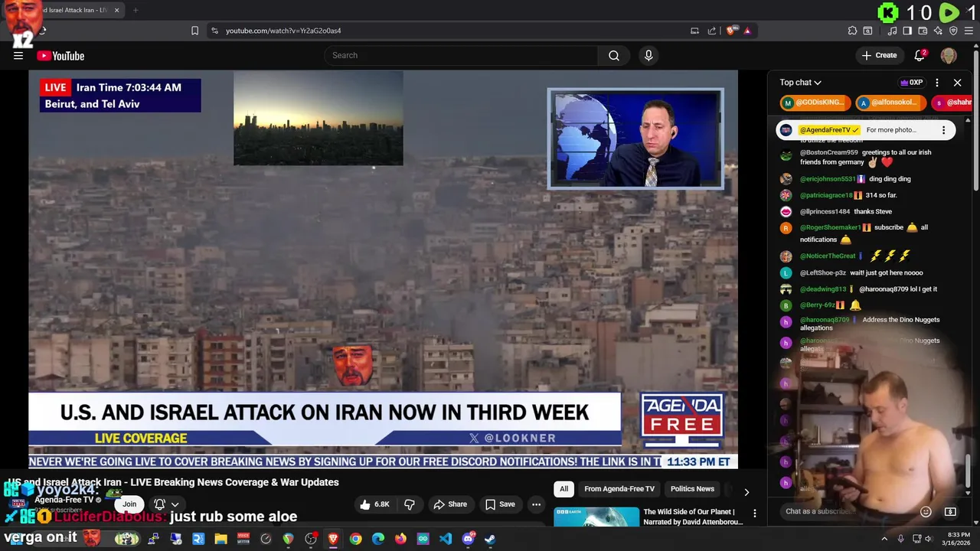Dislike the live video
This screenshot has width=980, height=551.
coord(410,504)
